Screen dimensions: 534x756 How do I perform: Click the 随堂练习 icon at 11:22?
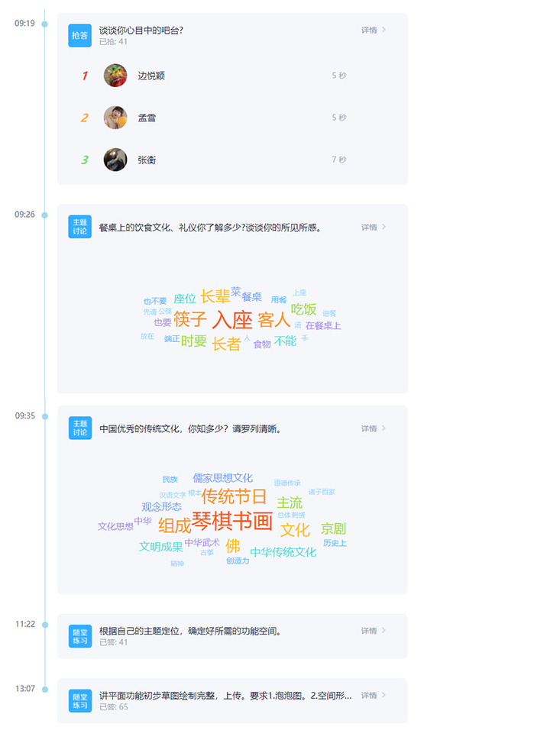[80, 636]
